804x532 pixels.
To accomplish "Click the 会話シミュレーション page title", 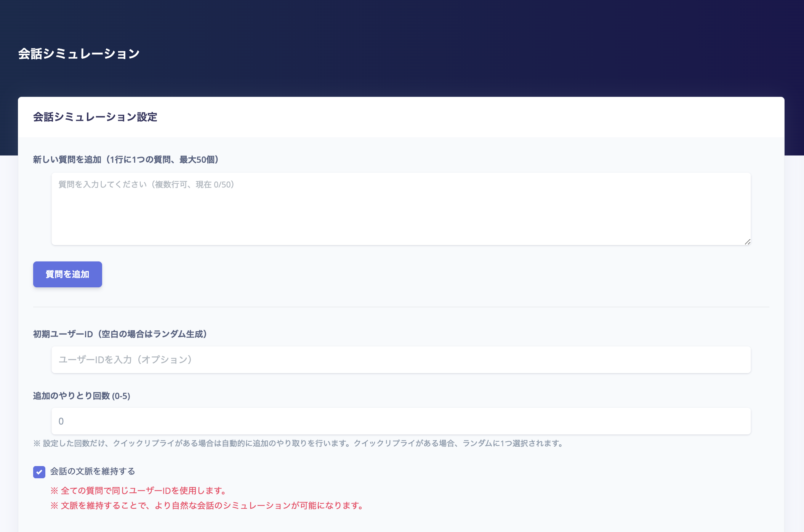I will pos(79,54).
